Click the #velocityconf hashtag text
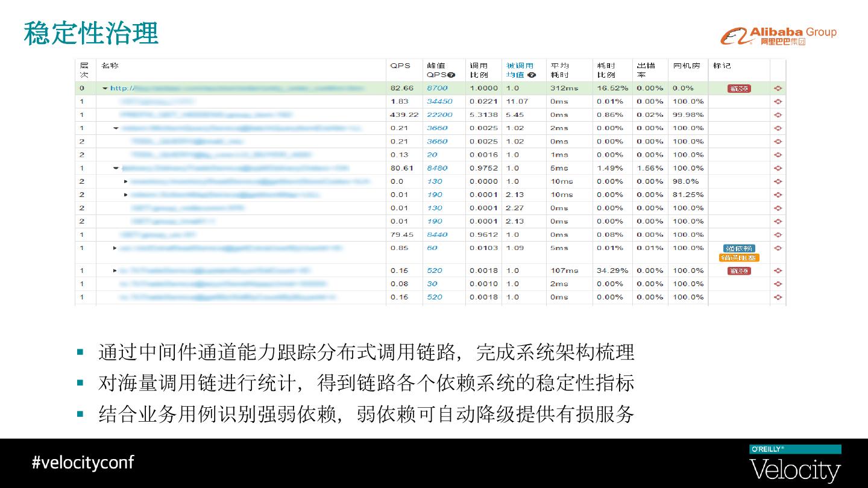Screen dimensions: 868x488 click(83, 463)
